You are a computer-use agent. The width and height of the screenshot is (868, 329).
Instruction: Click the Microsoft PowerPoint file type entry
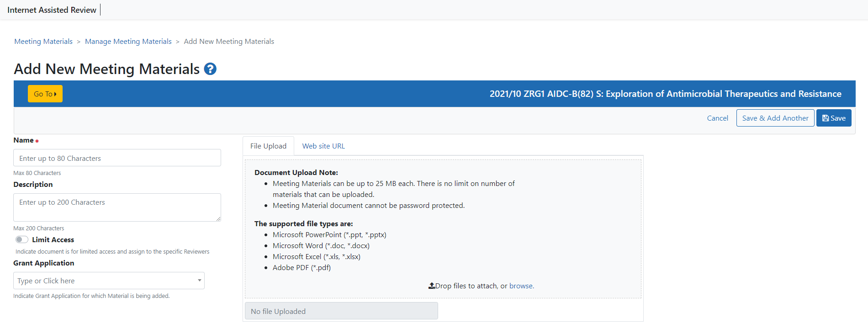(x=329, y=234)
